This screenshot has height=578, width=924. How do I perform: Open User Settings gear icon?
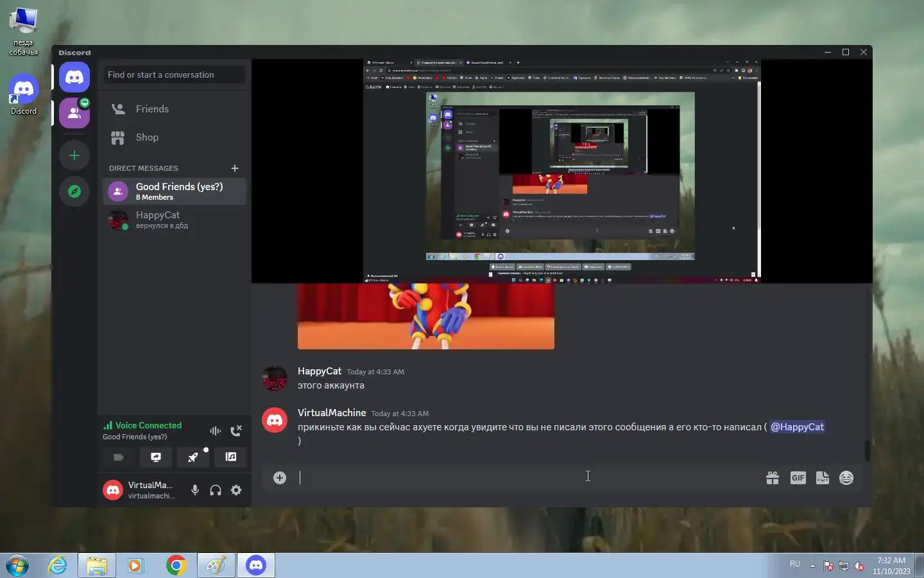point(236,490)
